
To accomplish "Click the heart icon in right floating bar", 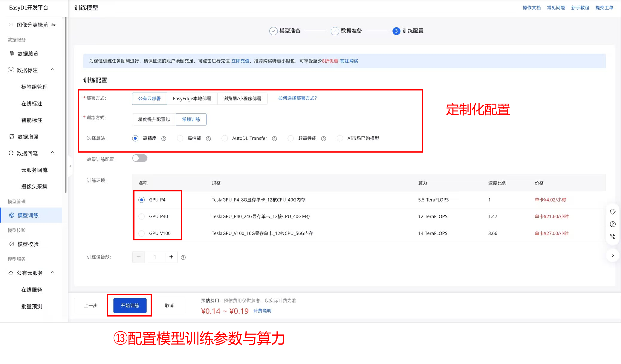I will (x=613, y=212).
